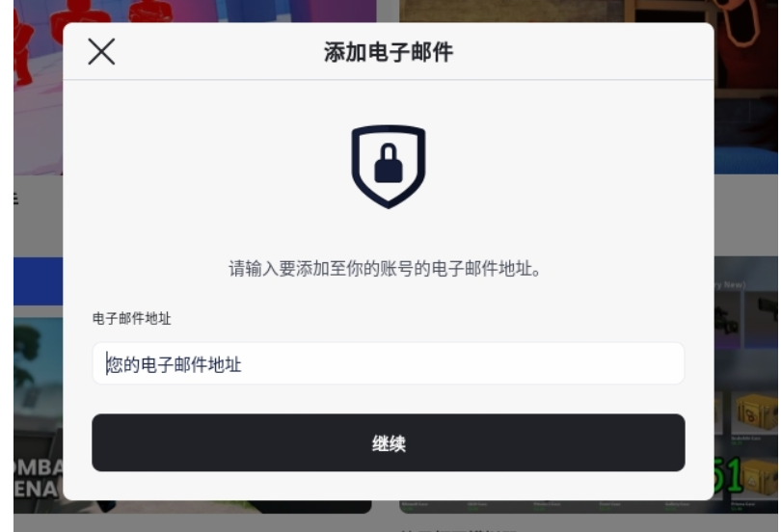Click the dark weapon skin on purple card

(x=726, y=318)
